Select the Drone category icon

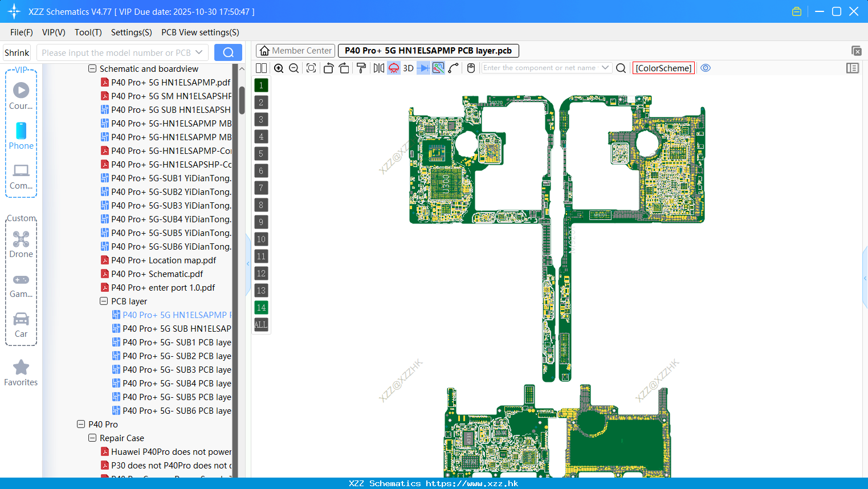[x=21, y=245]
